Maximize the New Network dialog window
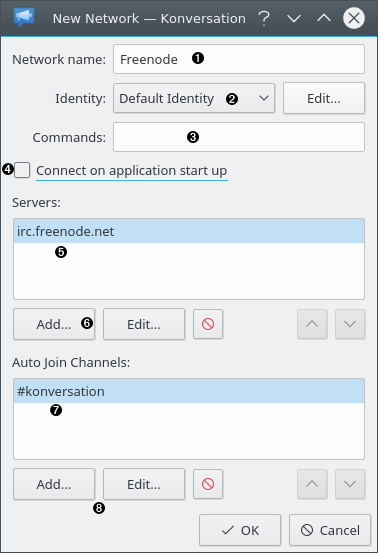This screenshot has height=553, width=378. [324, 18]
